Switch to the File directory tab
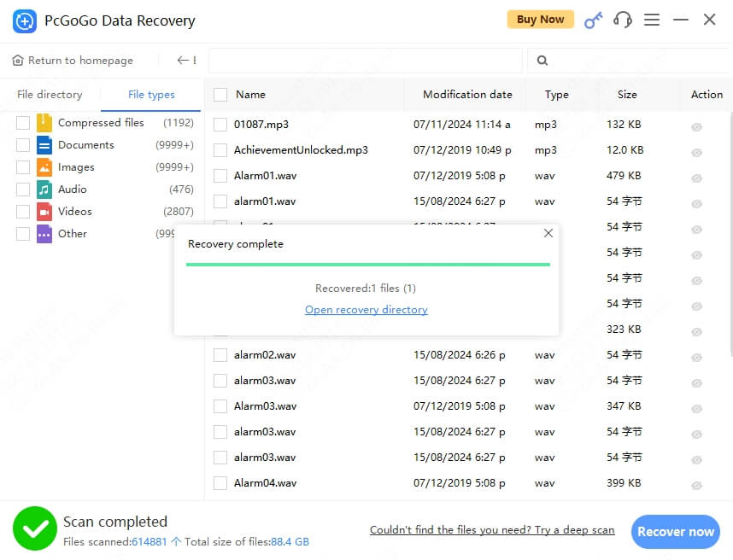733x560 pixels. (50, 95)
